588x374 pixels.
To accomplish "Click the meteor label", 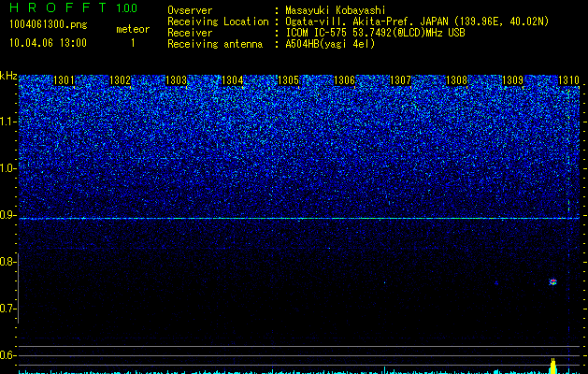I will pos(133,29).
